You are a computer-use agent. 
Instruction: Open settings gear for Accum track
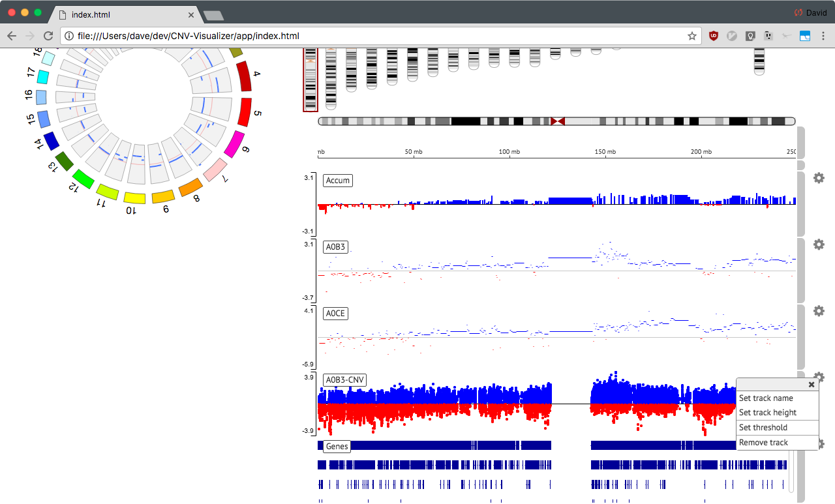coord(819,178)
